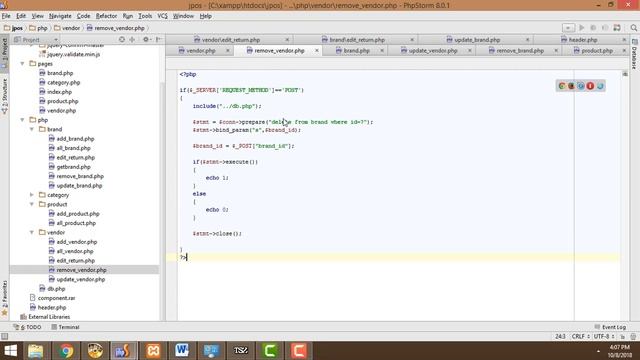Viewport: 640px width, 360px height.
Task: Click the vendor breadcrumb in navigation bar
Action: [x=67, y=28]
